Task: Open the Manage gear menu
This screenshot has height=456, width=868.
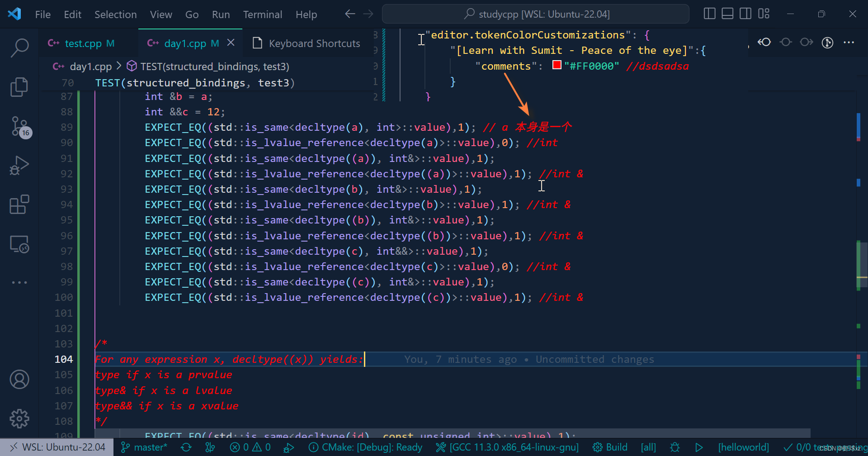Action: click(19, 418)
